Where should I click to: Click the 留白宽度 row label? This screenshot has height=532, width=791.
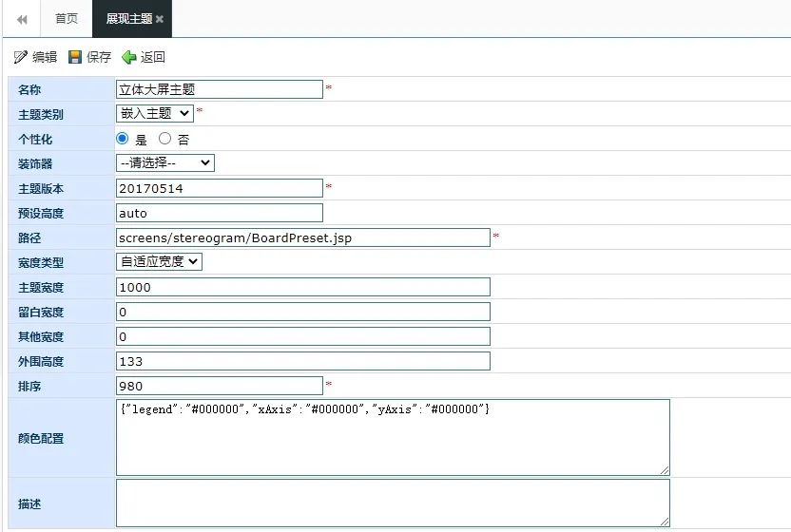click(41, 313)
